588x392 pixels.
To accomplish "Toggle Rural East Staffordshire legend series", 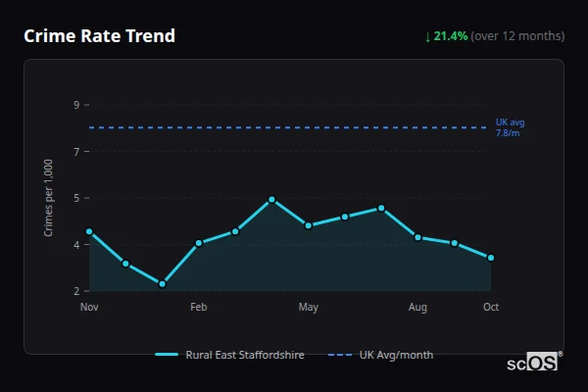I will pyautogui.click(x=244, y=355).
